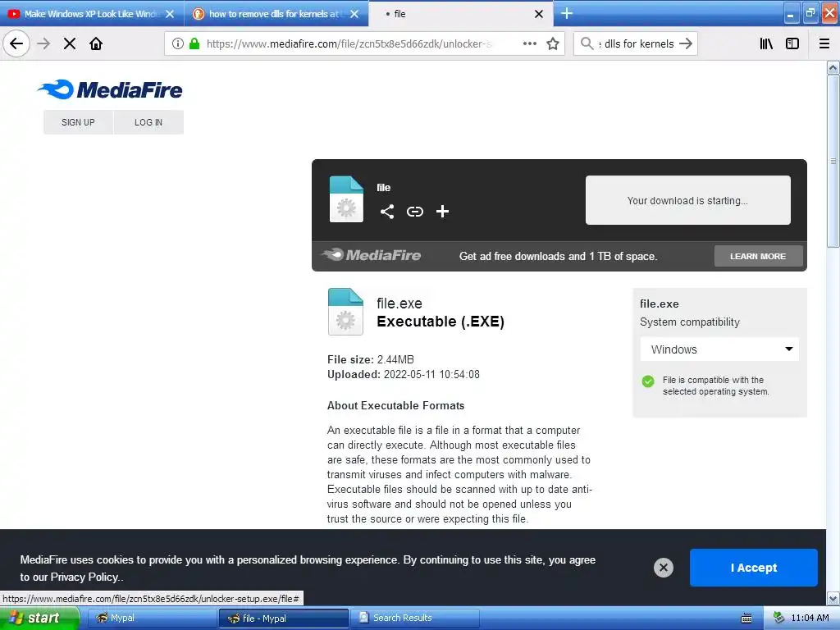Show site information icon in address bar
This screenshot has width=840, height=630.
pyautogui.click(x=178, y=43)
